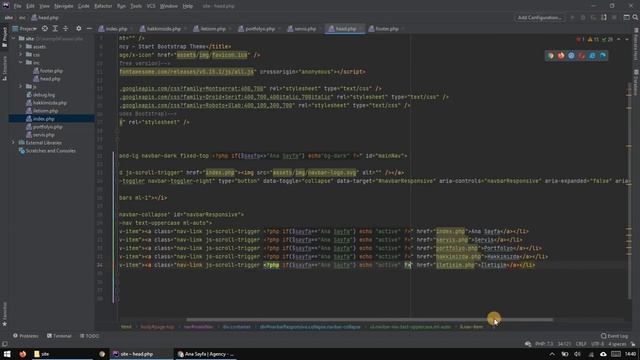Screen dimensions: 640x360
Task: Open the site folder taskbar item
Action: (62, 354)
